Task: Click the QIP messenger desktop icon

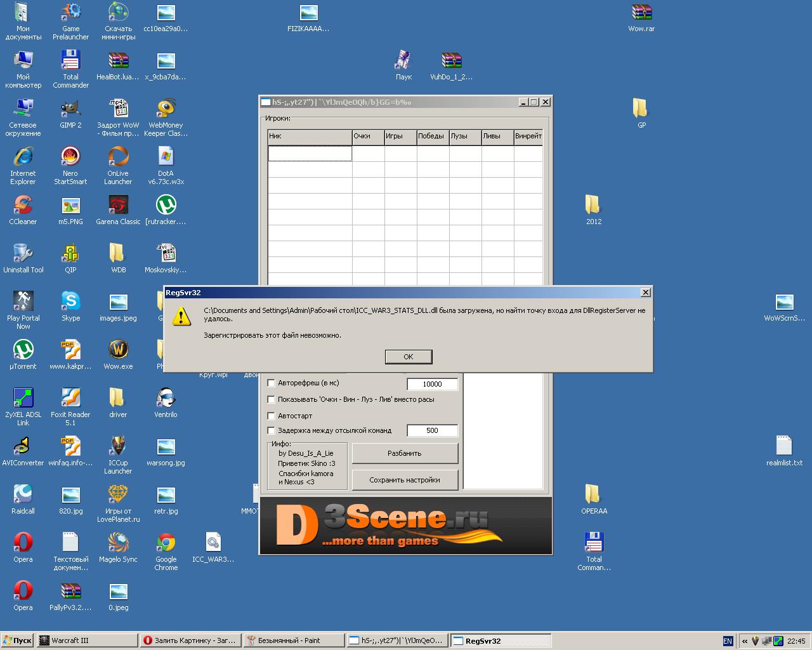Action: click(70, 259)
